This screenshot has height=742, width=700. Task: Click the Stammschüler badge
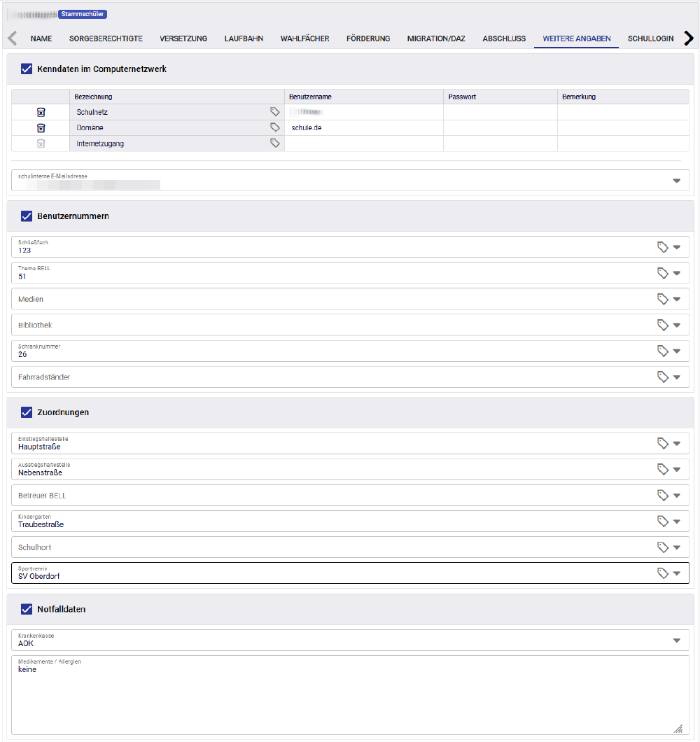click(x=83, y=14)
